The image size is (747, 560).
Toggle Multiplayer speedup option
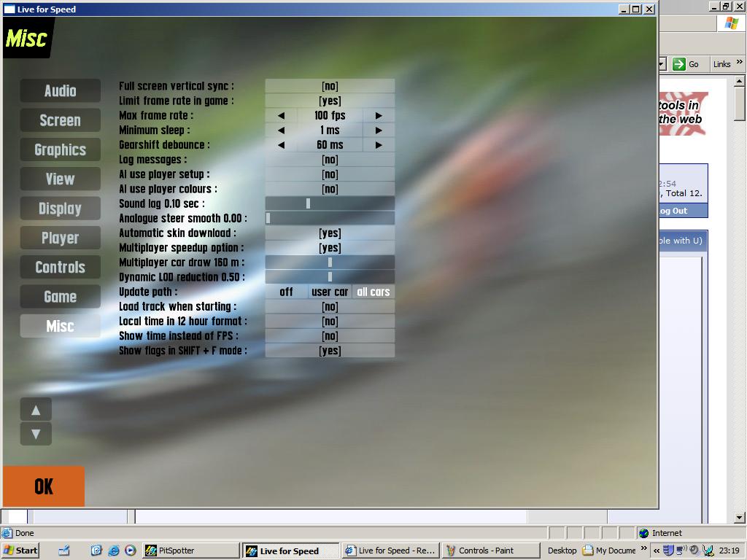pos(330,248)
